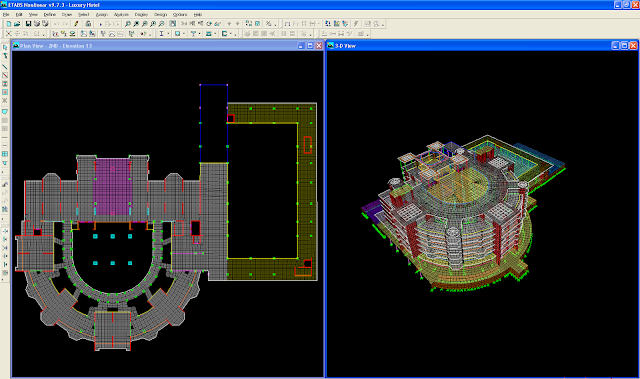Click the New Model icon
Screen dimensions: 640x379
tap(9, 24)
